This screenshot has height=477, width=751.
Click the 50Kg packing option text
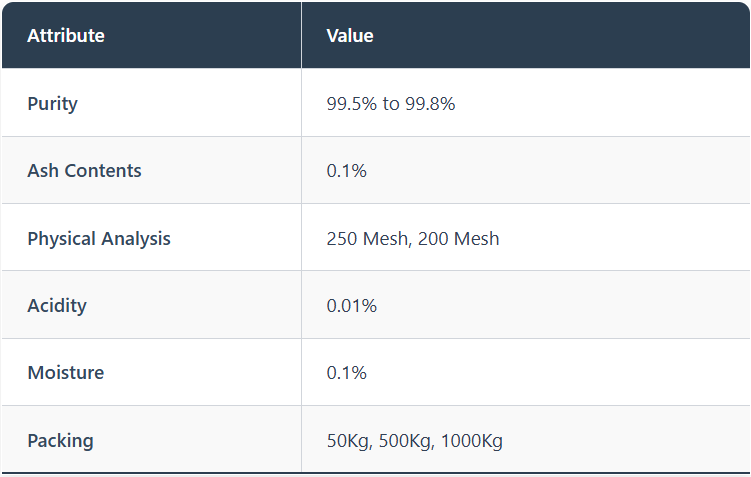(x=347, y=440)
